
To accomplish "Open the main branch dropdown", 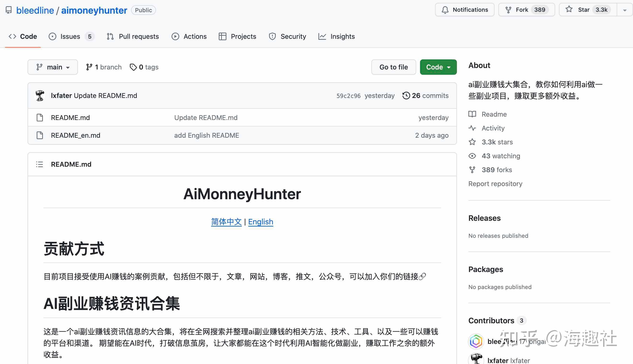I will (x=52, y=67).
